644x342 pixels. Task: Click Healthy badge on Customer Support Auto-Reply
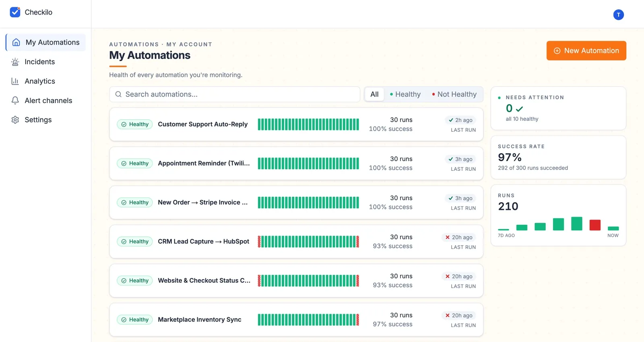(135, 124)
